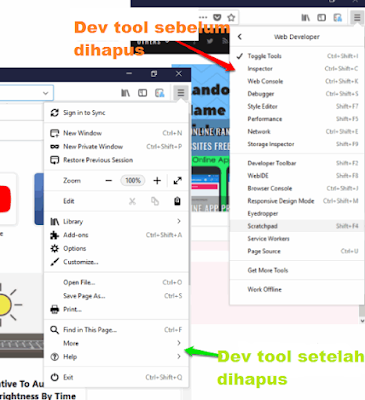The image size is (365, 400).
Task: Uncheck Toggle Tools in Web Developer menu
Action: tap(297, 56)
